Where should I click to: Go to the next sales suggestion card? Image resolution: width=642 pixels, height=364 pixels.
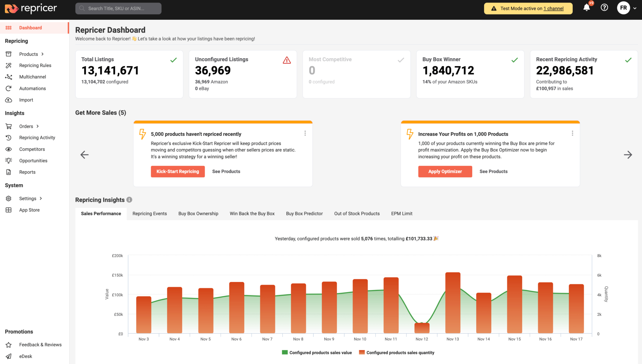coord(628,154)
